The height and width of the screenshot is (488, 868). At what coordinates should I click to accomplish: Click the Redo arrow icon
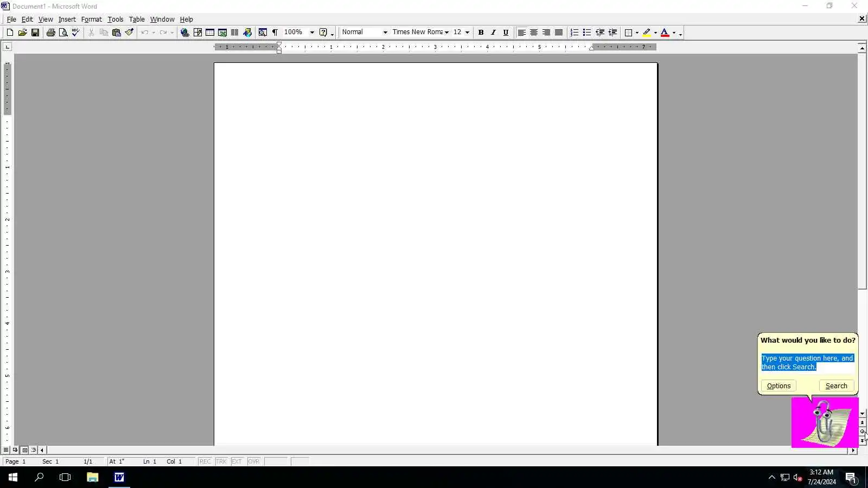point(163,33)
